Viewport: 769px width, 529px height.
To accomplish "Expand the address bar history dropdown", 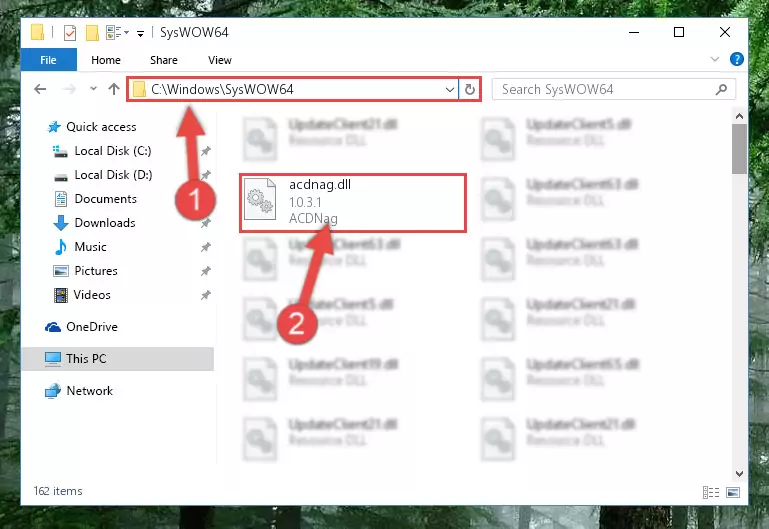I will click(449, 89).
